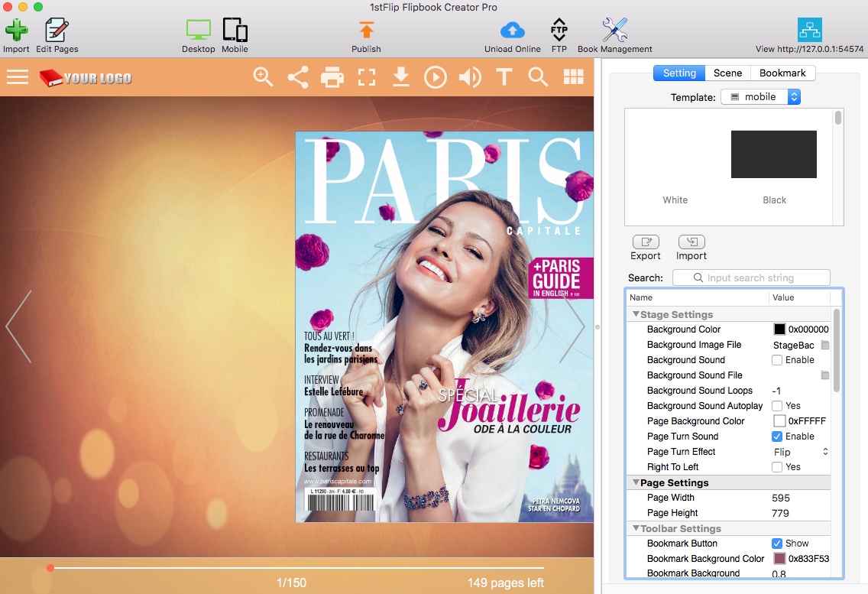Start autoplay with the play icon
Viewport: 868px width, 594px height.
[435, 77]
